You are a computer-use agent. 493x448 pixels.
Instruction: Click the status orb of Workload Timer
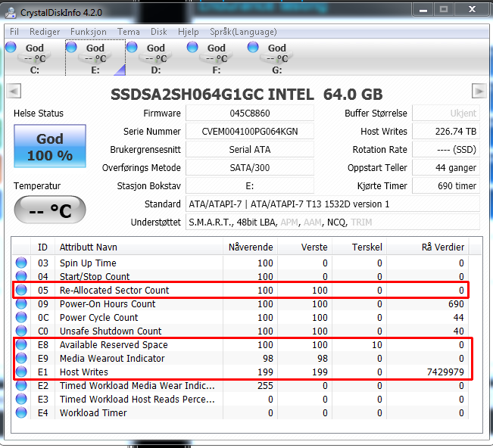tap(21, 412)
